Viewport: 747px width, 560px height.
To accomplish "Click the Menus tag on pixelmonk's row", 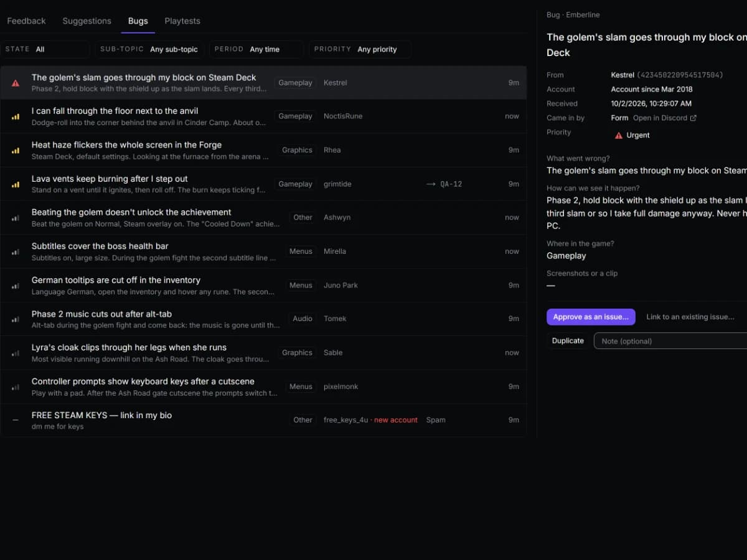I will coord(301,386).
